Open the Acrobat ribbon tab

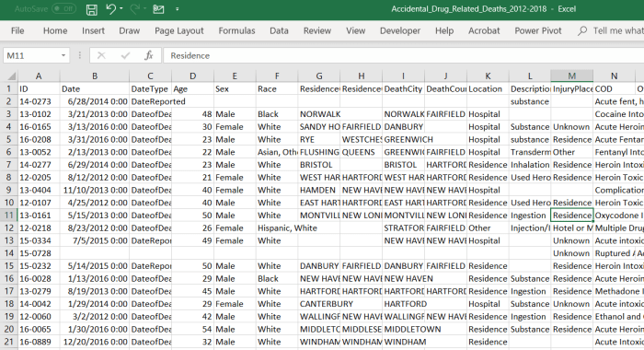[x=484, y=30]
